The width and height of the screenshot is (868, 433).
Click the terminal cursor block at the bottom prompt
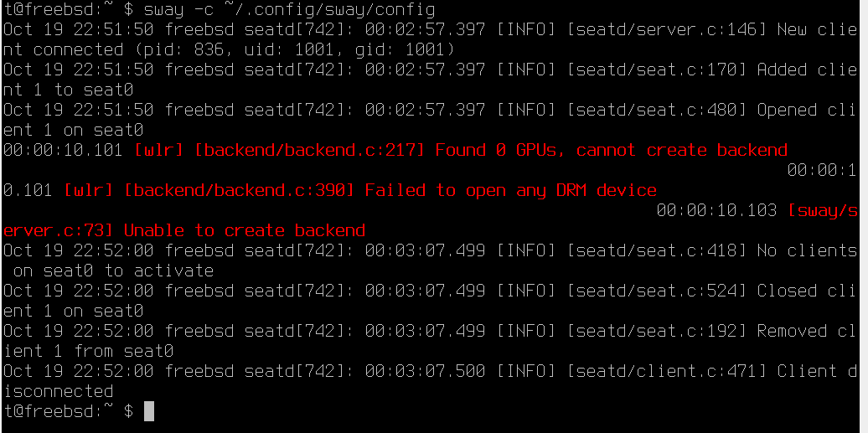click(149, 411)
